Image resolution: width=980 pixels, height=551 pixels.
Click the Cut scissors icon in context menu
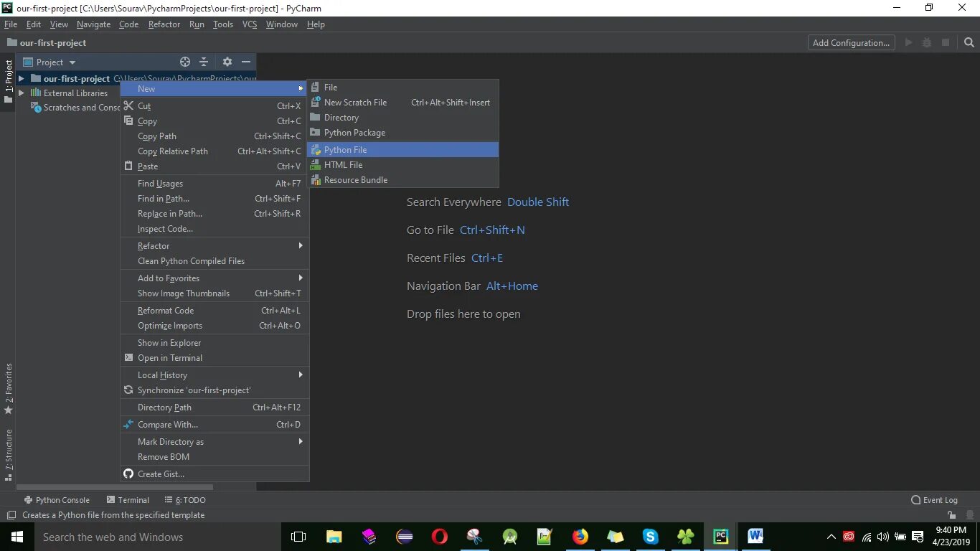pos(128,105)
